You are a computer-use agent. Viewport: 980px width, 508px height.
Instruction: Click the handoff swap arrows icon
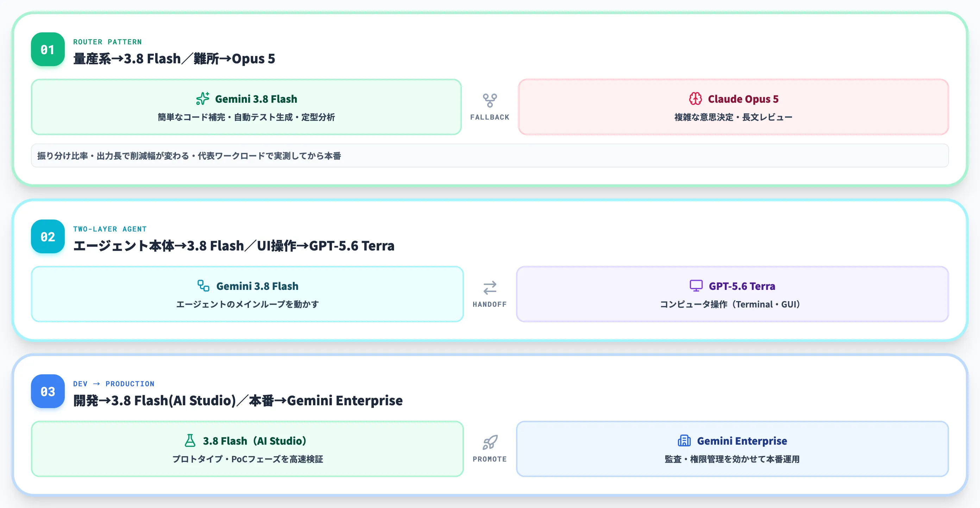pos(490,288)
